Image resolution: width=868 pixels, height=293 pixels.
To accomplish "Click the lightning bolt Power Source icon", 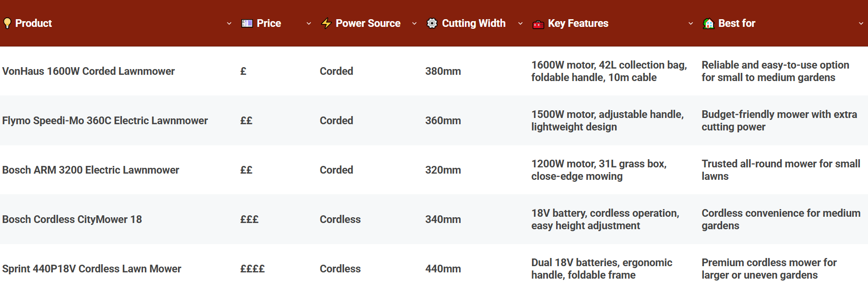I will coord(326,23).
